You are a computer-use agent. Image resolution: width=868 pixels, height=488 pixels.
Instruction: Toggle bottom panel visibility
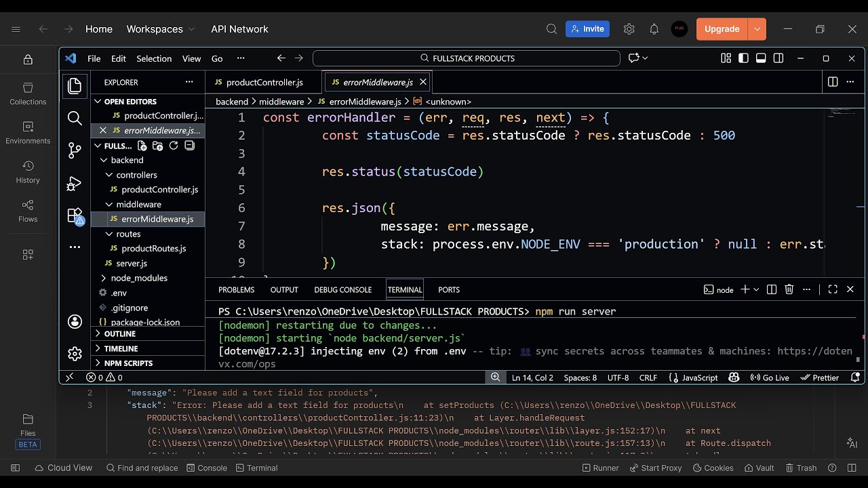pos(761,58)
